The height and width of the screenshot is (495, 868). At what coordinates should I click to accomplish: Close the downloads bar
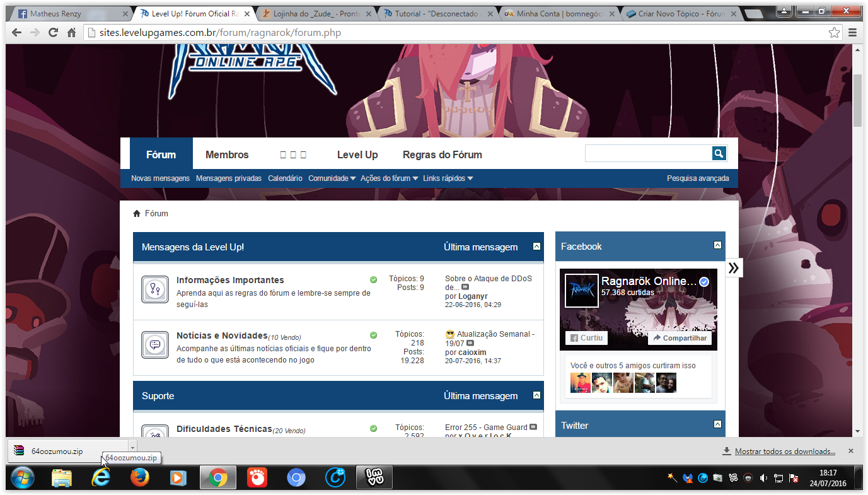[851, 451]
